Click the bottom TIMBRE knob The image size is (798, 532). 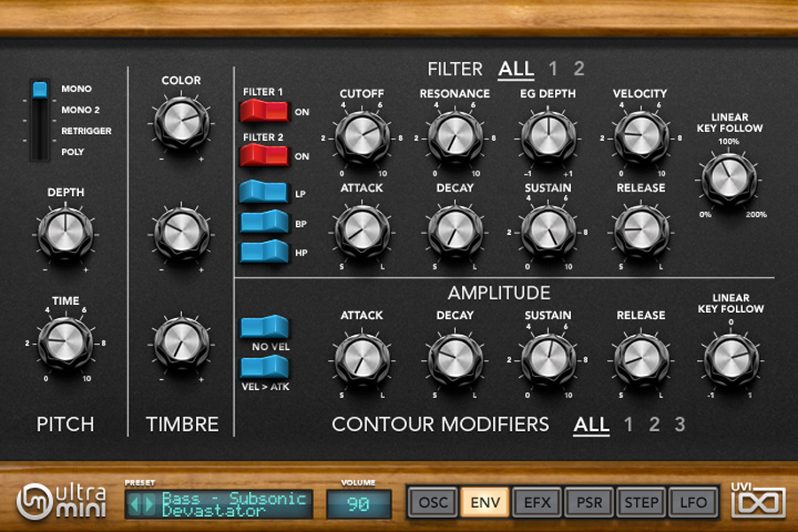click(181, 344)
